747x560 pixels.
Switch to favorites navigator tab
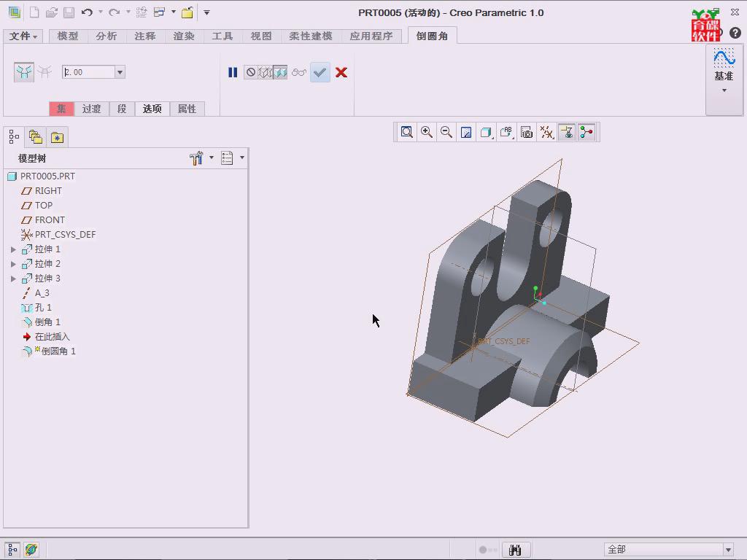coord(57,137)
